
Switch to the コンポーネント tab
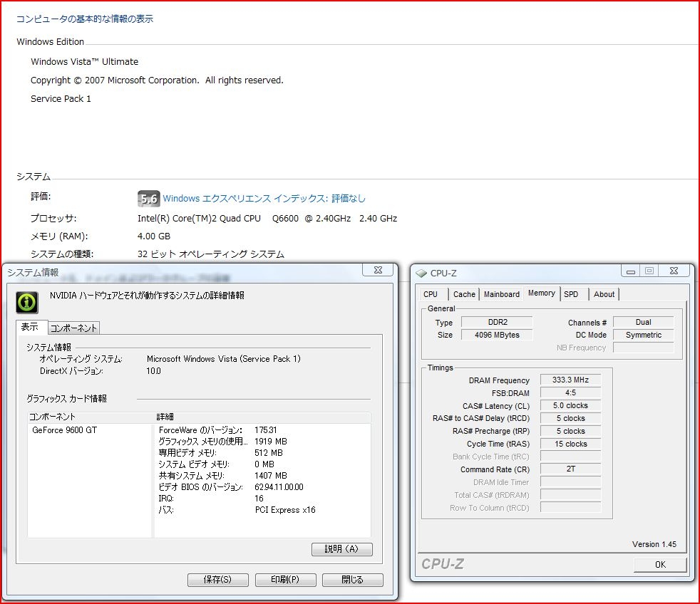(73, 328)
